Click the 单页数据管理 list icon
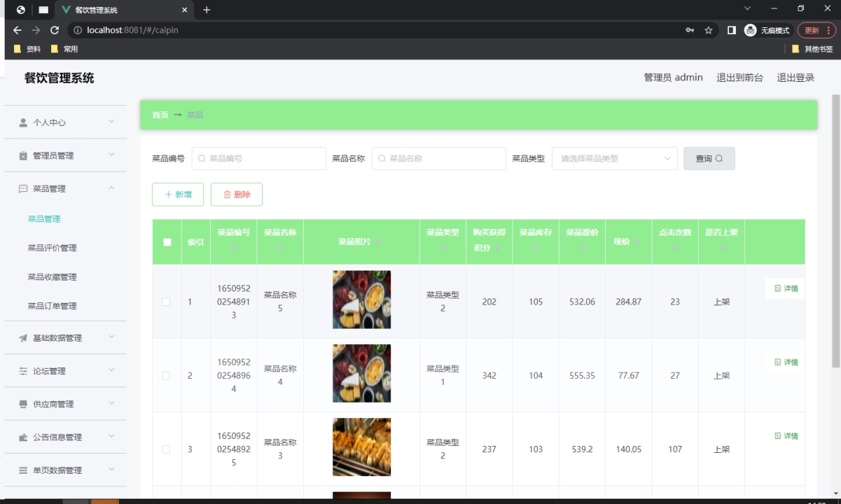 pos(23,470)
